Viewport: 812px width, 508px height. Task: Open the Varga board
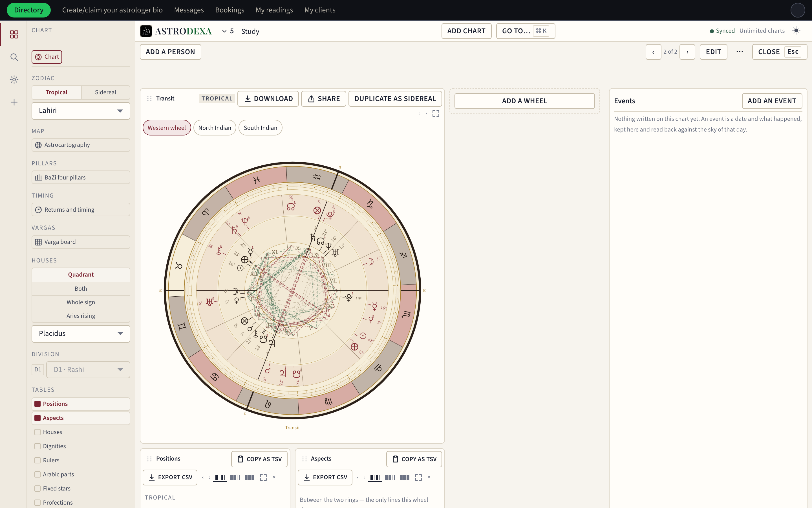(81, 242)
